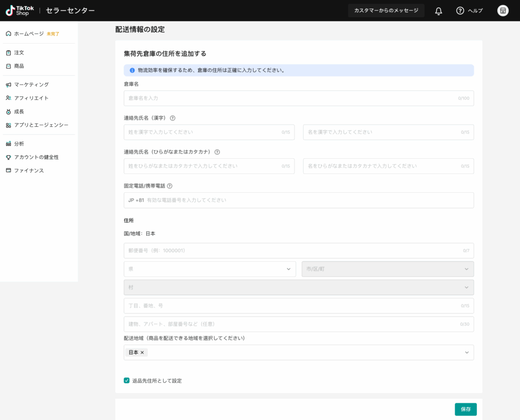The width and height of the screenshot is (520, 420).
Task: Open カスタマーからのメッセージ button
Action: click(x=386, y=11)
